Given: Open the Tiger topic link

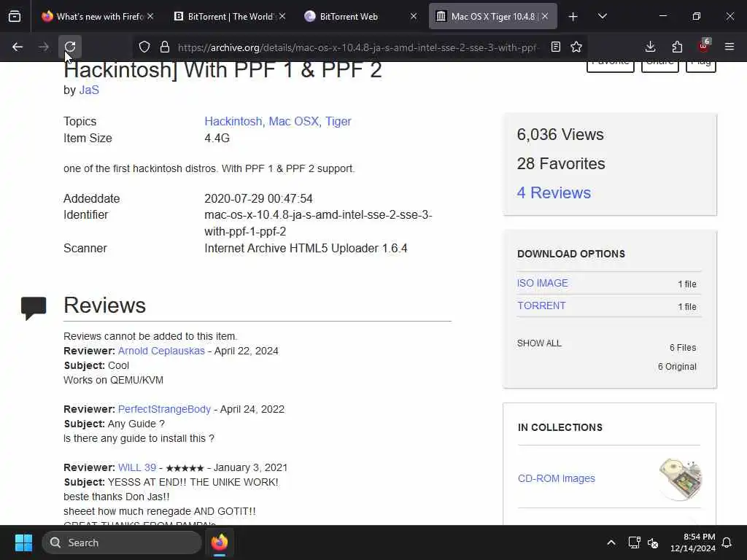Looking at the screenshot, I should [x=338, y=122].
